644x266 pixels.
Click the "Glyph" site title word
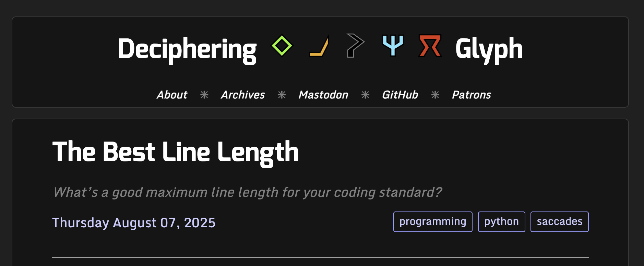[489, 50]
